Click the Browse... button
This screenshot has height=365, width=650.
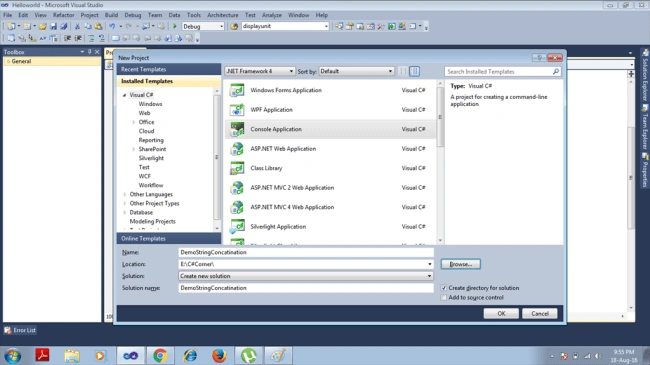click(x=461, y=264)
